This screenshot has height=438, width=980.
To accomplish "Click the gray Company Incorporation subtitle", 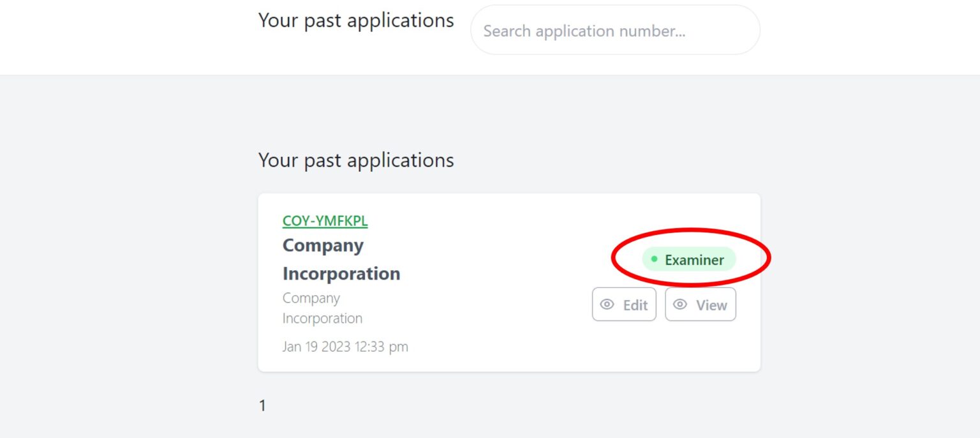I will click(322, 308).
